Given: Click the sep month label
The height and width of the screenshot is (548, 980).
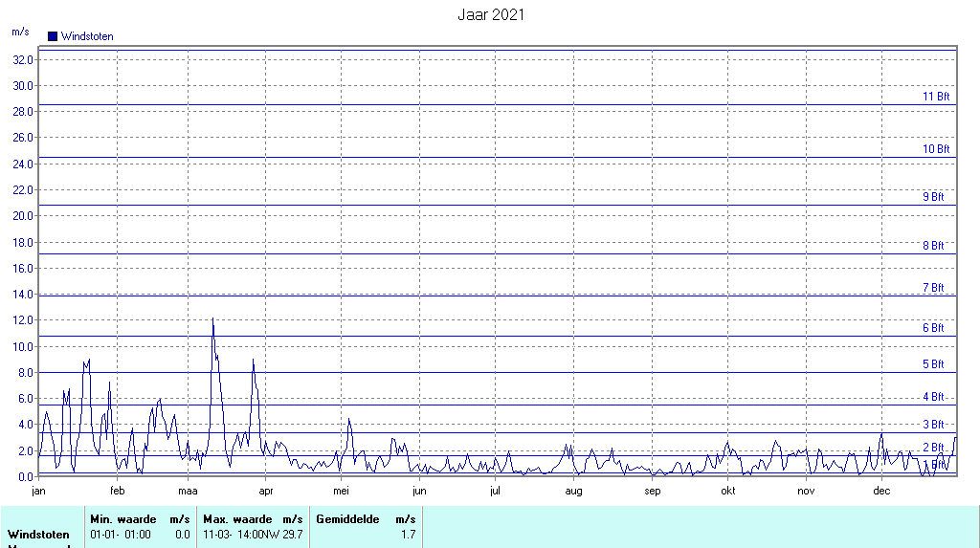Looking at the screenshot, I should (x=653, y=492).
